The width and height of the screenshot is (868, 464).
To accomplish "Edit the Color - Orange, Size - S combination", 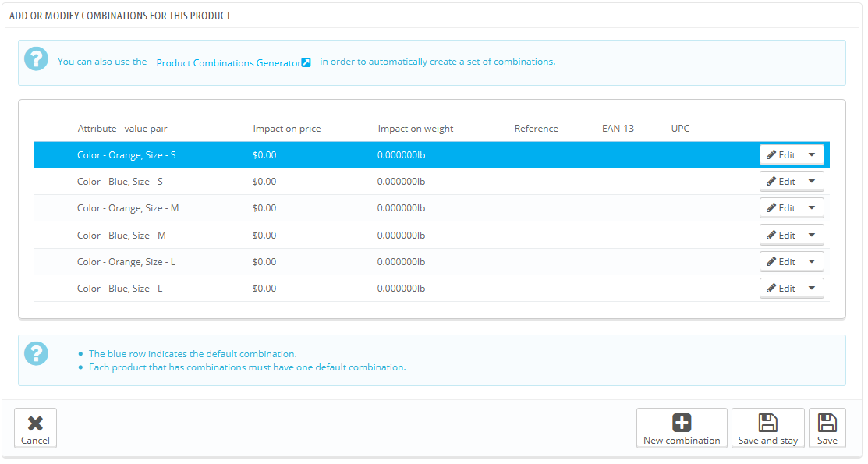I will tap(781, 155).
